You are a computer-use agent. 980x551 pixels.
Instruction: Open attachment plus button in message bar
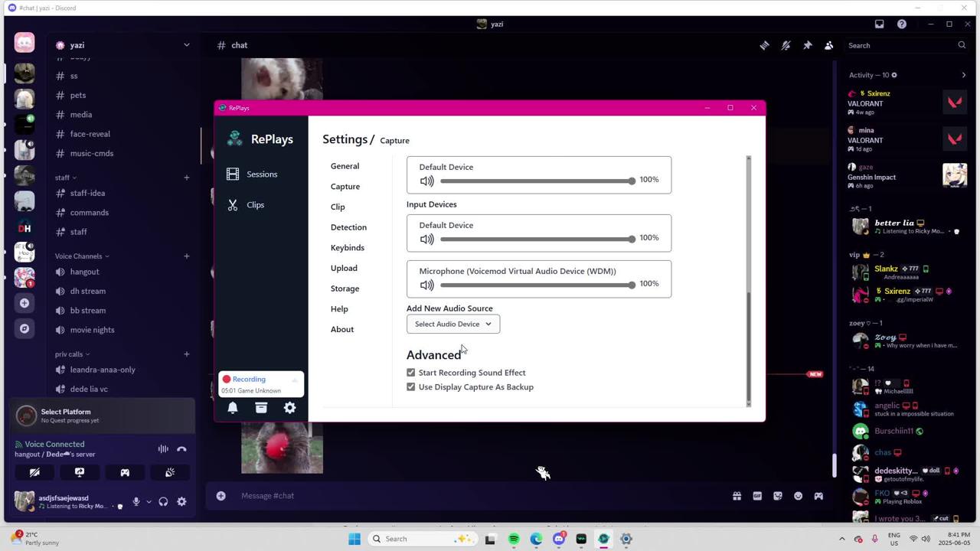(x=220, y=496)
